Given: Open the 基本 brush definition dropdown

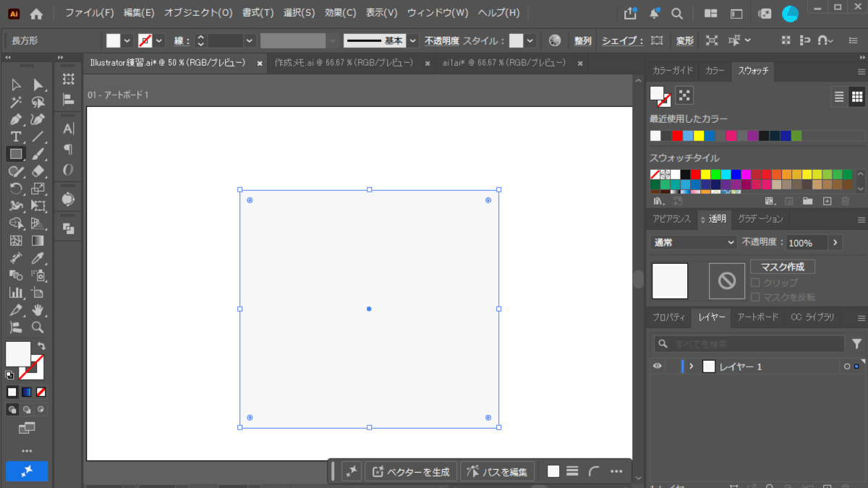Looking at the screenshot, I should (x=412, y=41).
